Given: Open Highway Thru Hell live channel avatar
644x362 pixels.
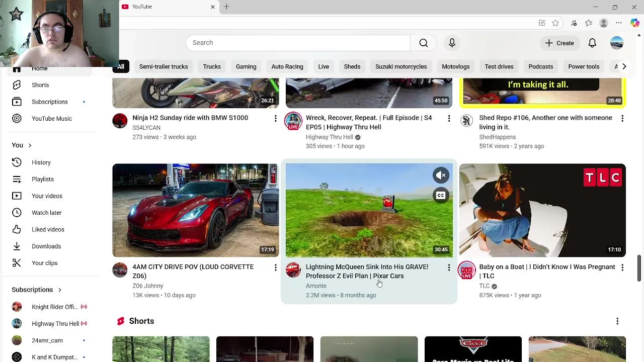Looking at the screenshot, I should coord(293,121).
